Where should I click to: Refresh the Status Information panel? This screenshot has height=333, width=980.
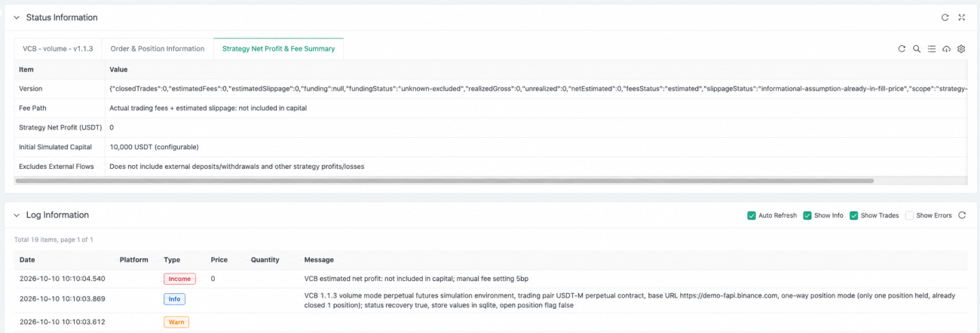point(945,17)
